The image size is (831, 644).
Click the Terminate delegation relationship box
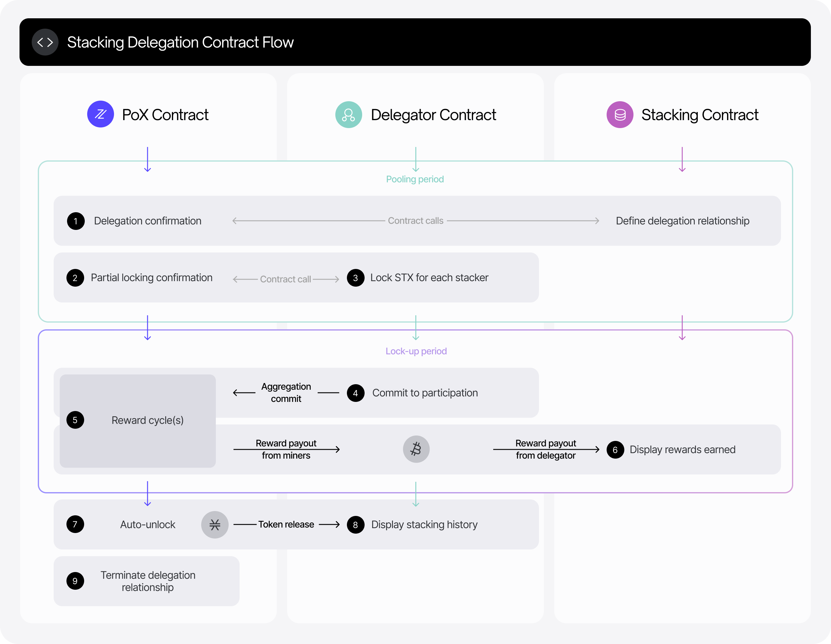[x=147, y=581]
